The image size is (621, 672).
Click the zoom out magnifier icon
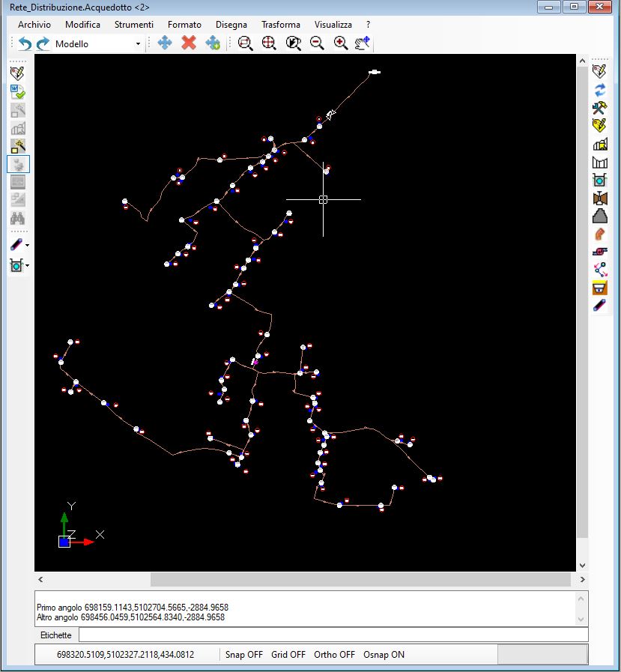point(317,43)
